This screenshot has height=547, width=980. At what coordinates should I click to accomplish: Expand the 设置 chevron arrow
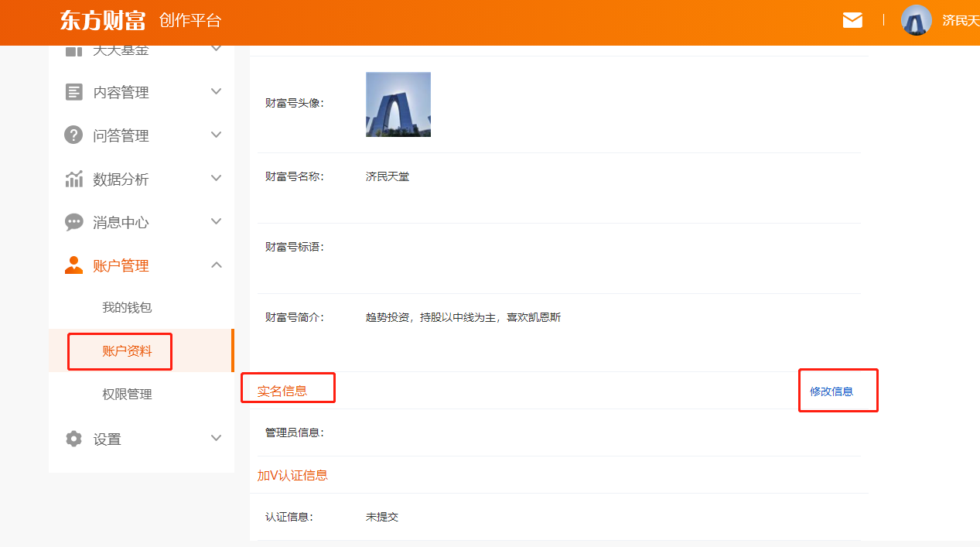(217, 438)
